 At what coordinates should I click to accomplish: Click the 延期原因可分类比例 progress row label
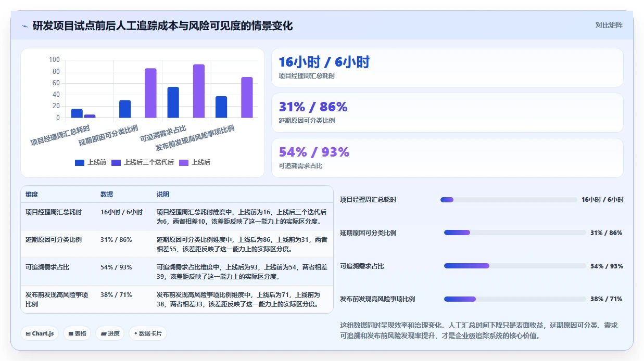click(x=368, y=233)
